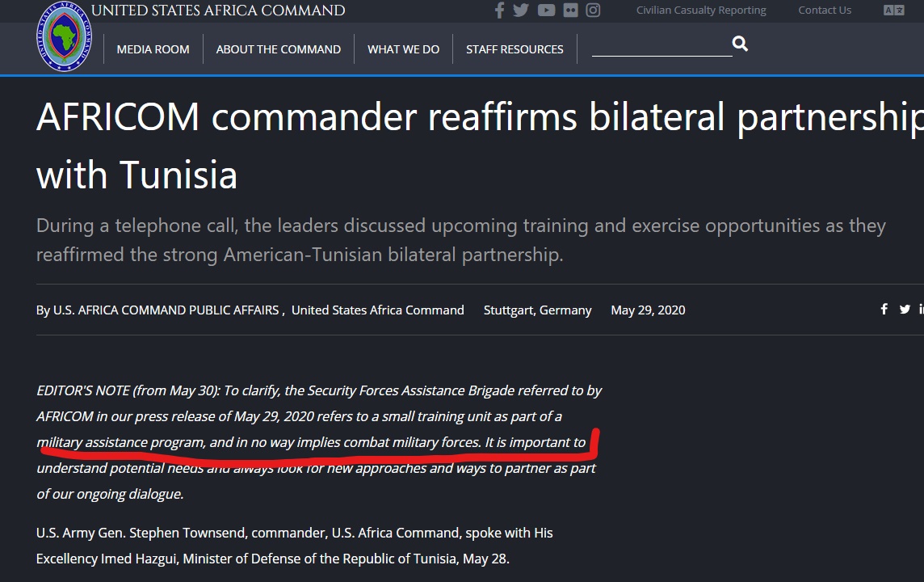Image resolution: width=924 pixels, height=582 pixels.
Task: Click the United States Africa Command byline
Action: click(x=378, y=310)
